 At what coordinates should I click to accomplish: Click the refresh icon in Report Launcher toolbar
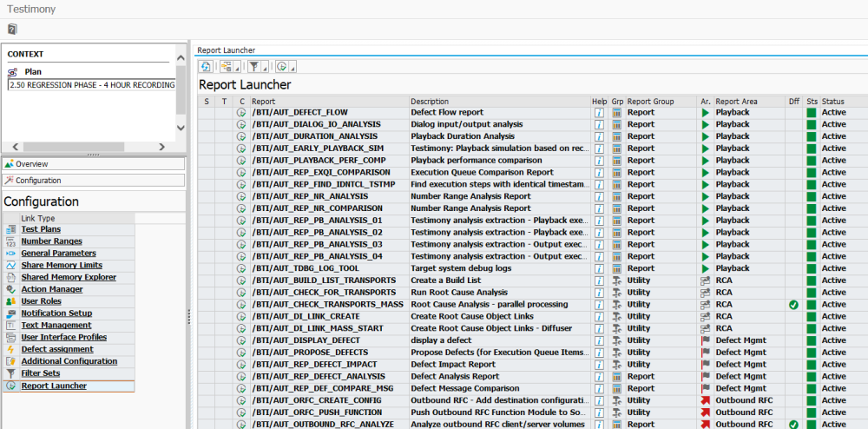click(x=206, y=66)
